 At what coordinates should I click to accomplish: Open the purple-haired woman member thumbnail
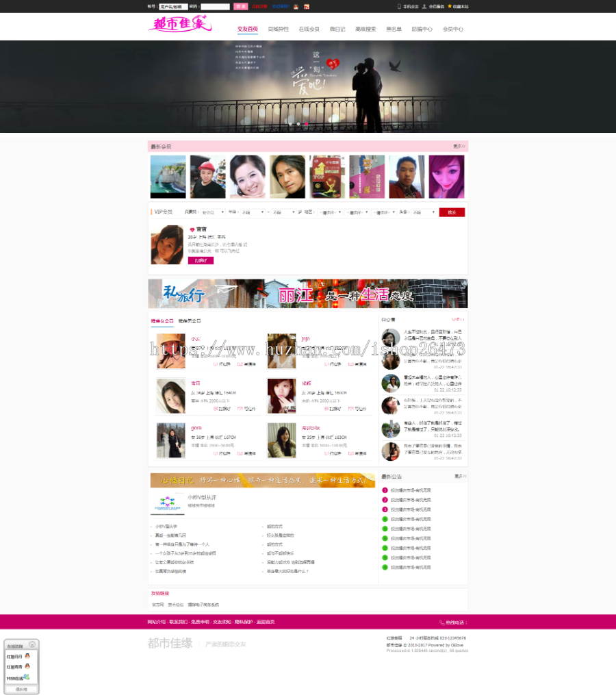tap(447, 177)
